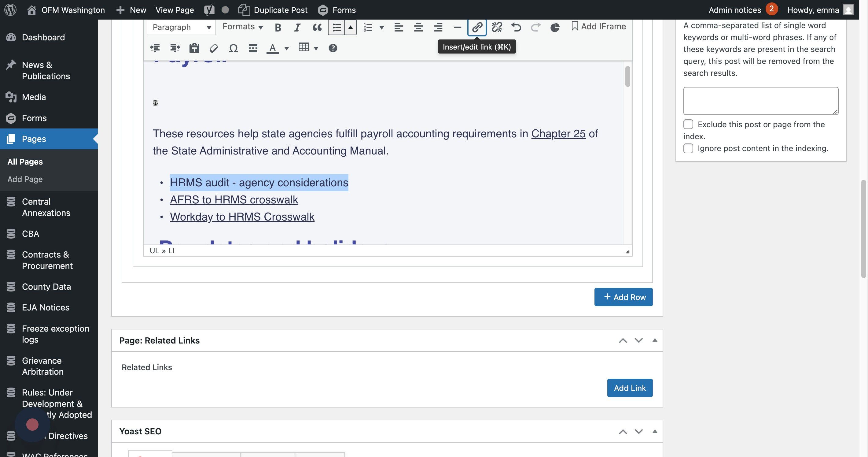Click the Paste as text clipboard icon

click(x=194, y=48)
